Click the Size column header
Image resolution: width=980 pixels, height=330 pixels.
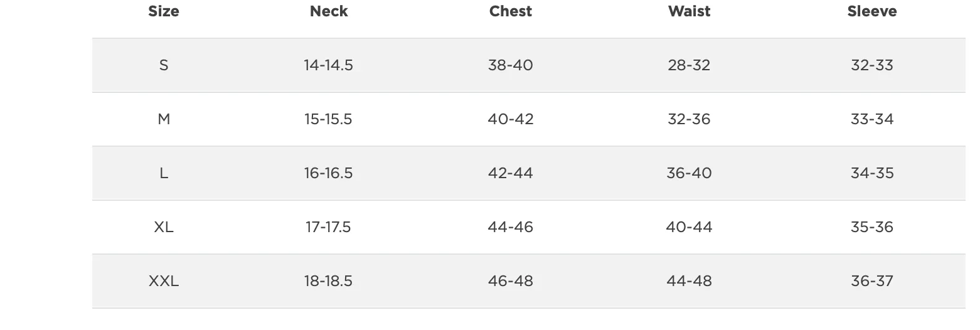[164, 11]
